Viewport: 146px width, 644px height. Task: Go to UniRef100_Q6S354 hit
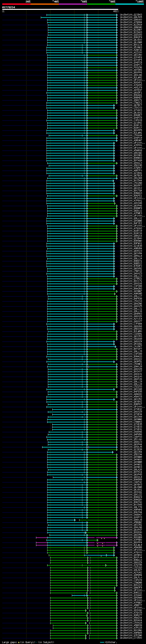coord(131,452)
